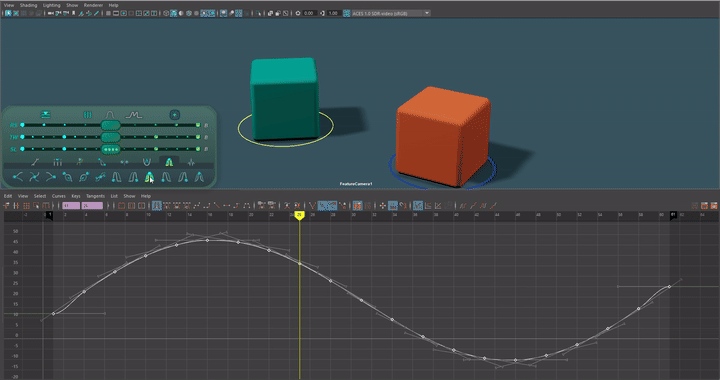Select Flat tangents in the Graph Editor toolbar
Image resolution: width=720 pixels, height=380 pixels.
click(227, 206)
